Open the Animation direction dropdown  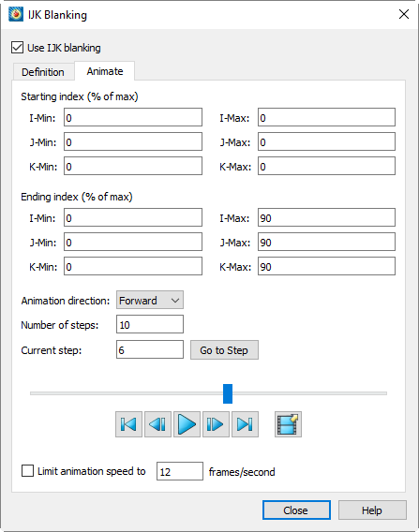pos(150,300)
